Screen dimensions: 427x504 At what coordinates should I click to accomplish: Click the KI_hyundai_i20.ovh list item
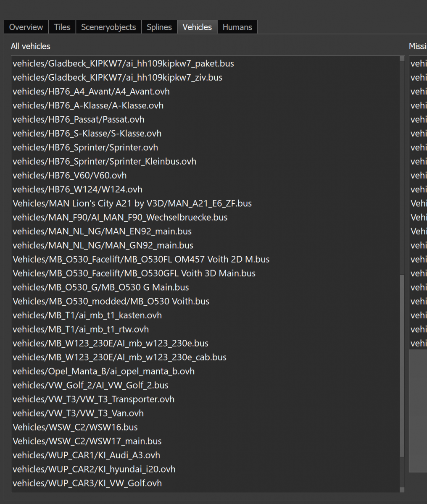click(x=94, y=469)
